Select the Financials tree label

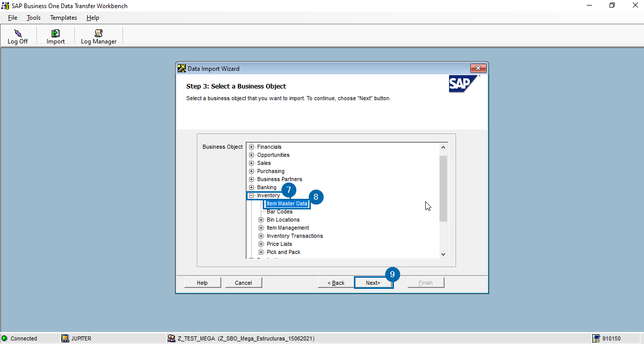pos(269,147)
